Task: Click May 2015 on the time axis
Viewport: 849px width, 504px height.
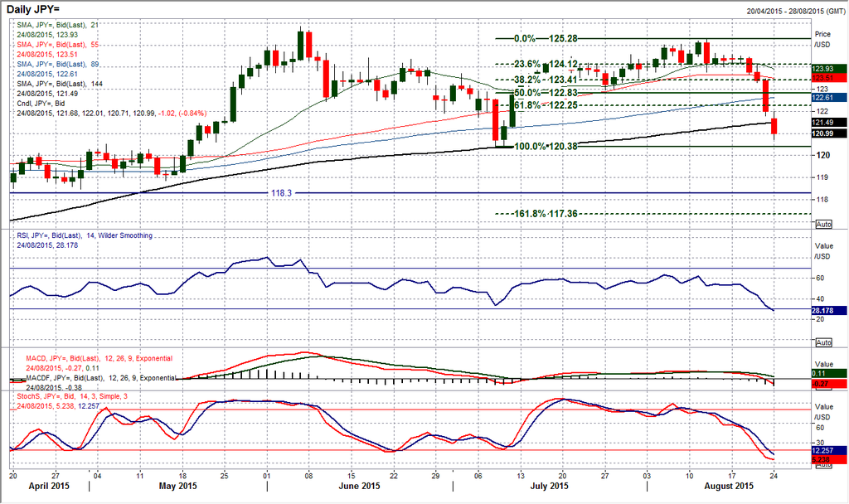Action: (x=178, y=486)
